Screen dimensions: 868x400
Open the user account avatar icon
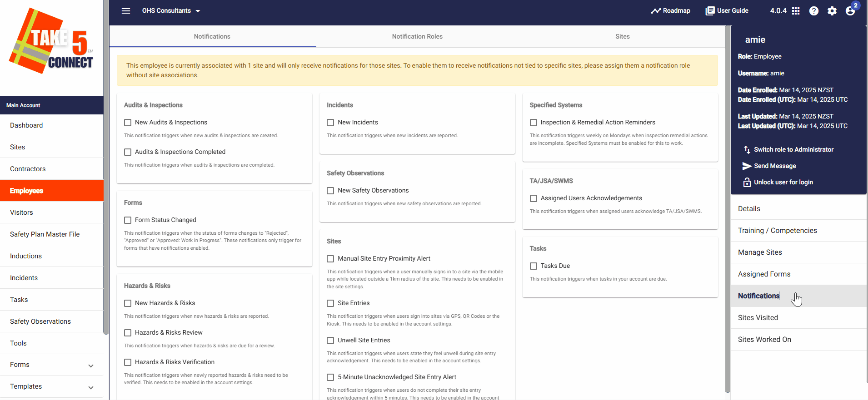click(850, 11)
